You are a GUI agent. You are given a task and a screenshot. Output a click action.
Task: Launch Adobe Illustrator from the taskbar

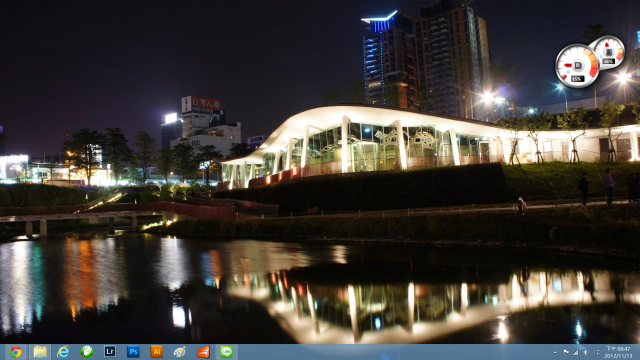coord(156,351)
